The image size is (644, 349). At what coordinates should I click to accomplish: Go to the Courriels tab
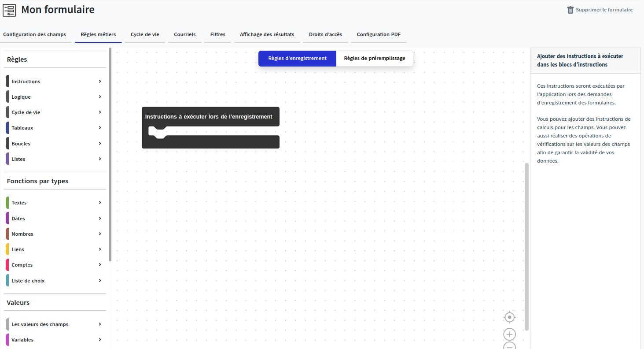pyautogui.click(x=184, y=34)
